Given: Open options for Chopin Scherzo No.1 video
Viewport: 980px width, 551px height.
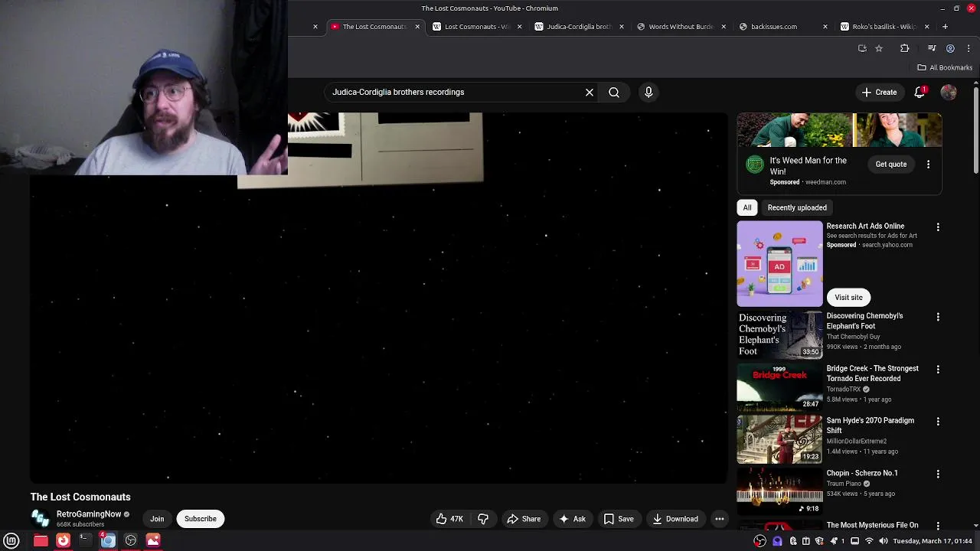Looking at the screenshot, I should click(938, 474).
